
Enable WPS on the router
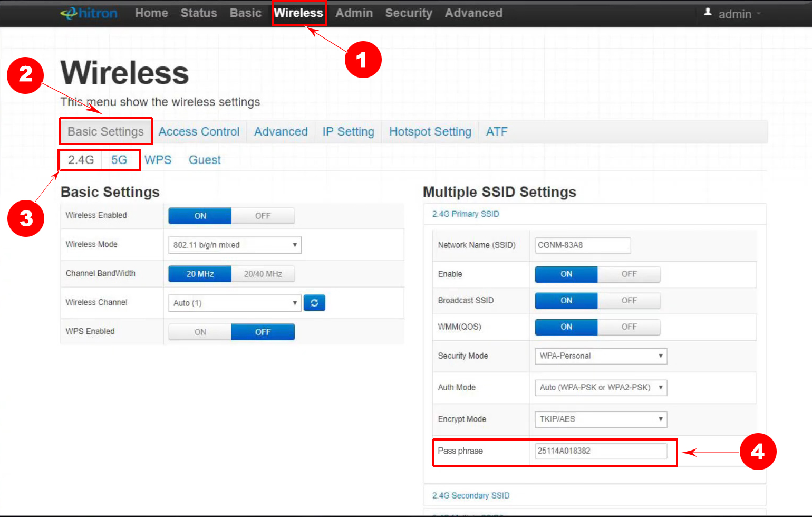[x=199, y=331]
